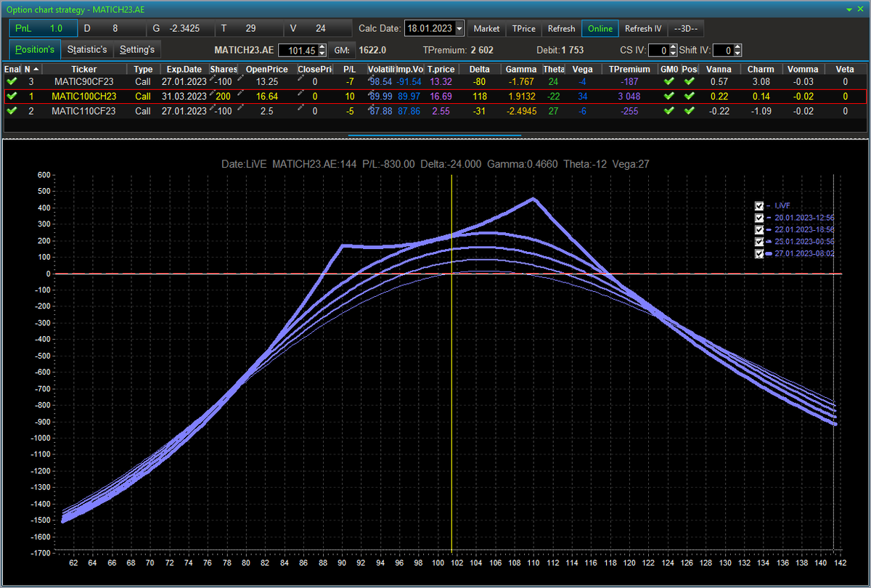Click the 31.03.2023 expiration date cell

pos(184,96)
